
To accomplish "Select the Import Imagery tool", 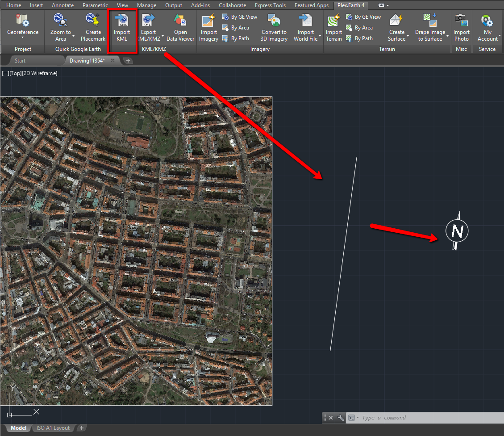I will 208,28.
